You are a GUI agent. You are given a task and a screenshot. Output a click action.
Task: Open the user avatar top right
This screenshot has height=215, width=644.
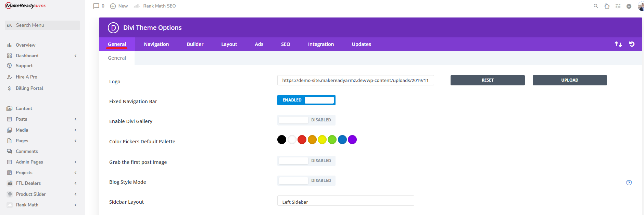point(641,6)
